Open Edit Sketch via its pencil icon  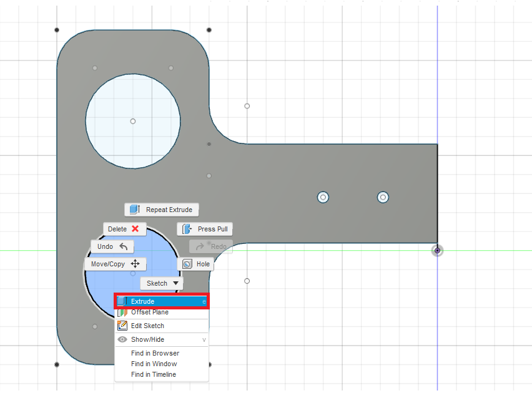click(x=122, y=325)
